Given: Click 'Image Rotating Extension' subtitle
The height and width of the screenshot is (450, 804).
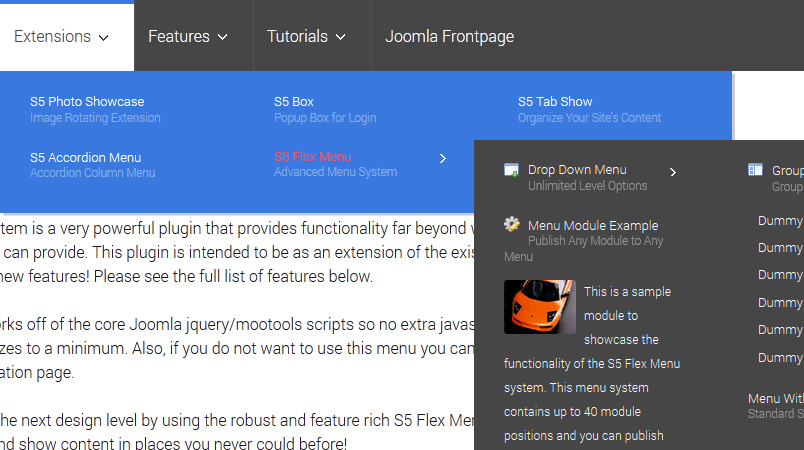Looking at the screenshot, I should [x=95, y=118].
